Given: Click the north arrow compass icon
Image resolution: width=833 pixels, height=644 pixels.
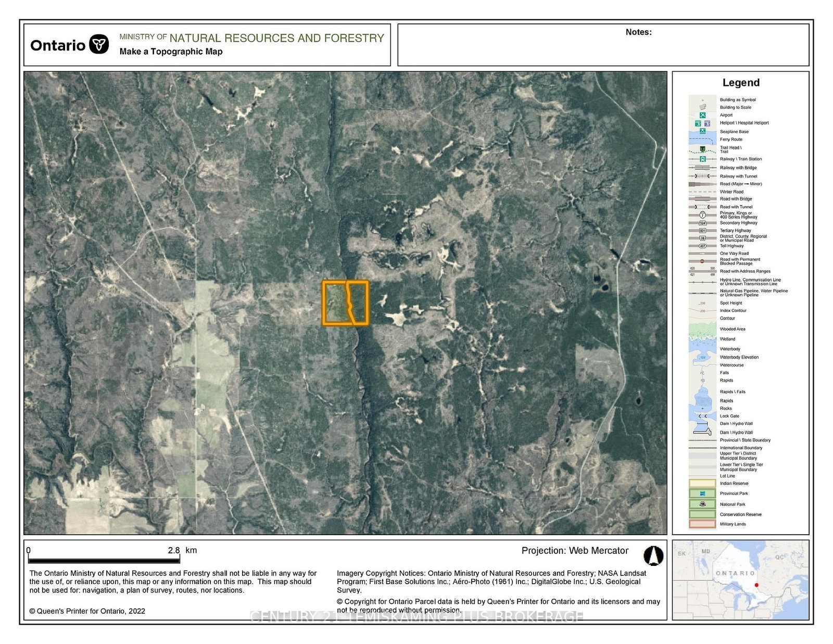Looking at the screenshot, I should click(653, 556).
